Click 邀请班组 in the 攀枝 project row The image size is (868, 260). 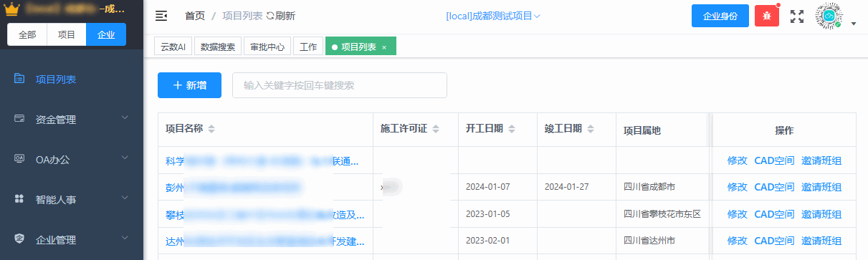tap(821, 213)
